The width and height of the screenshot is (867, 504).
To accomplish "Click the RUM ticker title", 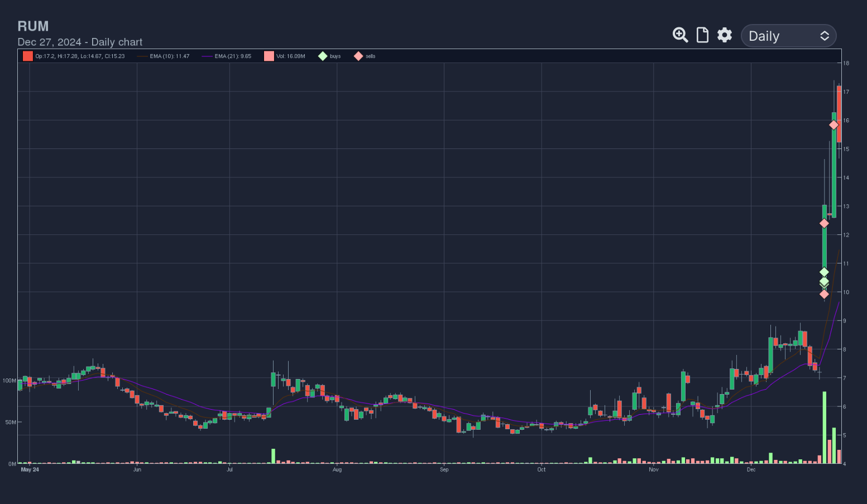I will pyautogui.click(x=33, y=26).
